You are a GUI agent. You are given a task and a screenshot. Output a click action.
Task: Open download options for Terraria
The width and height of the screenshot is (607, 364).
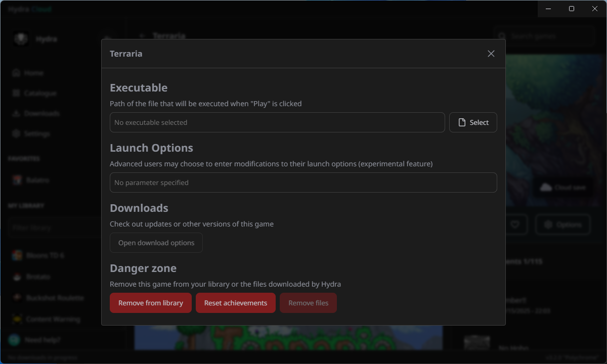156,243
